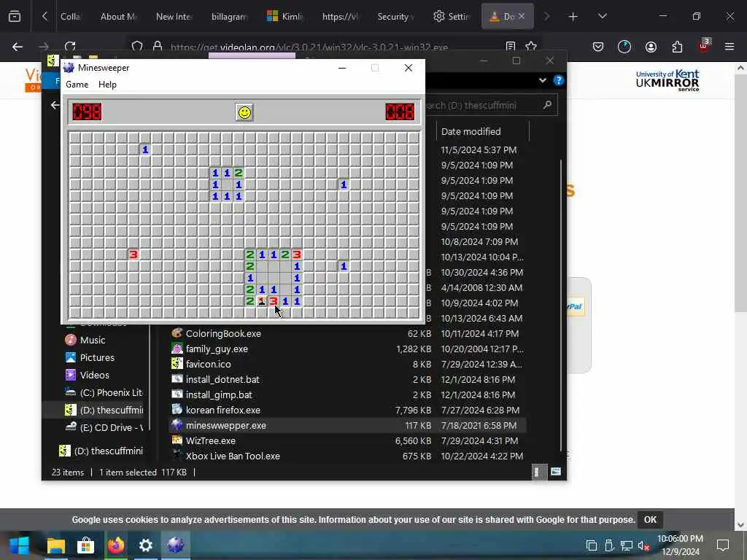Screen dimensions: 747x560
Task: Switch to the Security browser tab
Action: 395,17
